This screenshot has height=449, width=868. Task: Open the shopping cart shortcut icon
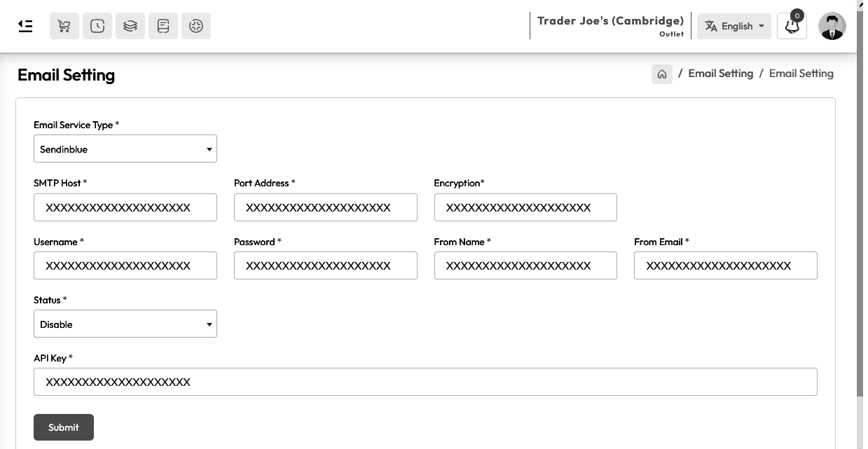pyautogui.click(x=64, y=27)
